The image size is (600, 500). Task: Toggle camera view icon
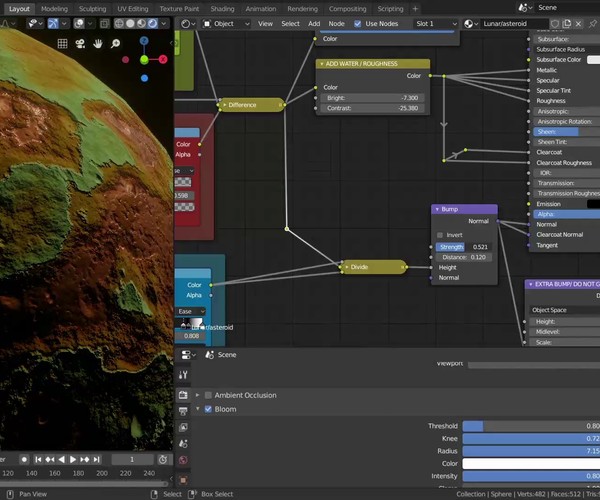[x=80, y=44]
